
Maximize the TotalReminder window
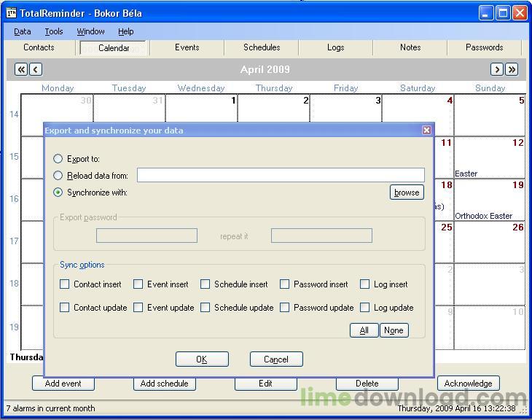(x=502, y=13)
